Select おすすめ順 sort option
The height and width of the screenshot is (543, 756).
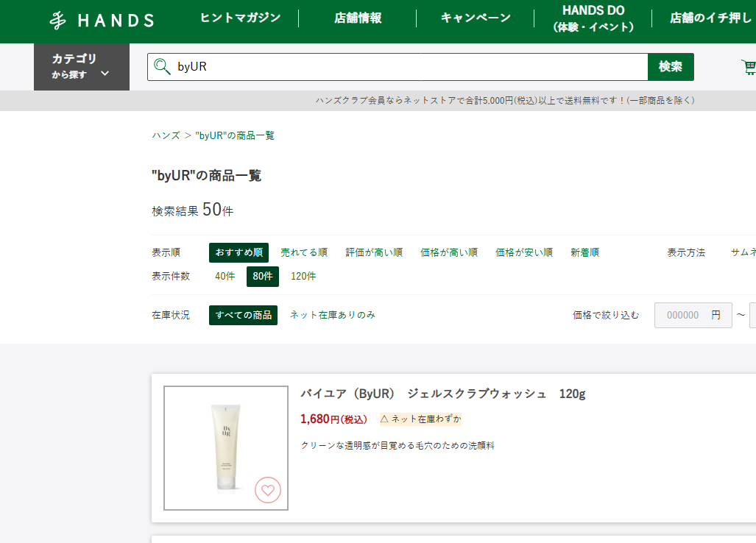(x=239, y=252)
